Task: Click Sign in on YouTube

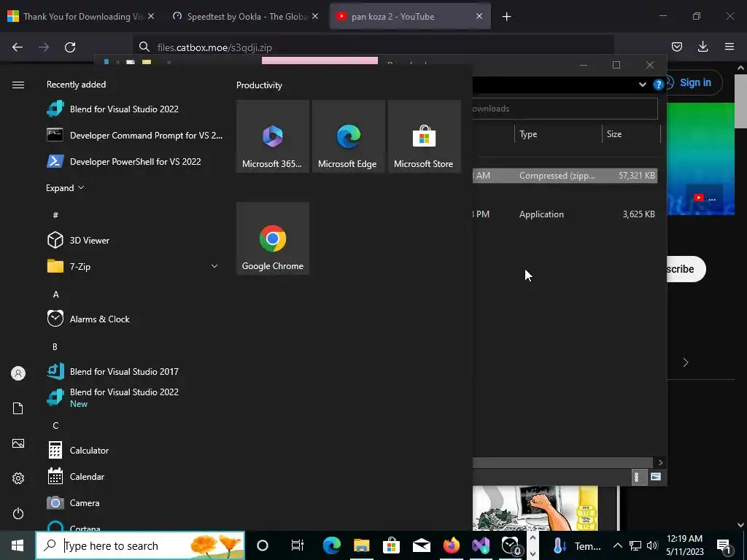Action: click(694, 82)
